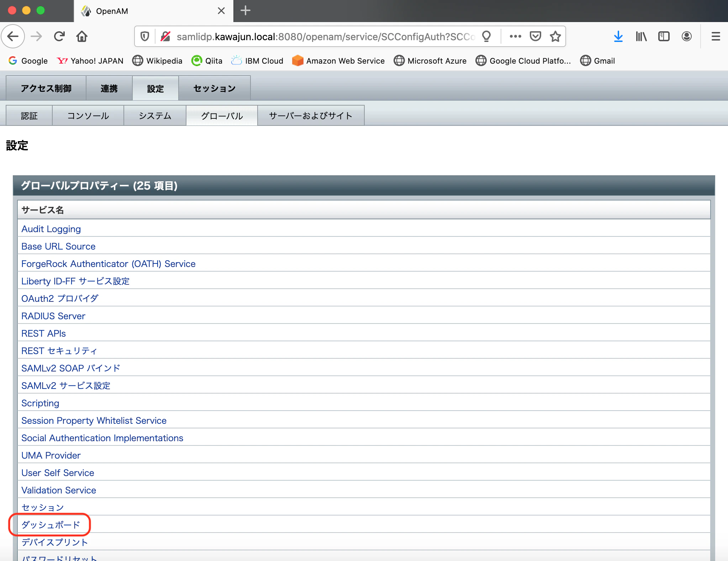The image size is (728, 561).
Task: Open the ダッシュボード service link
Action: [x=51, y=525]
